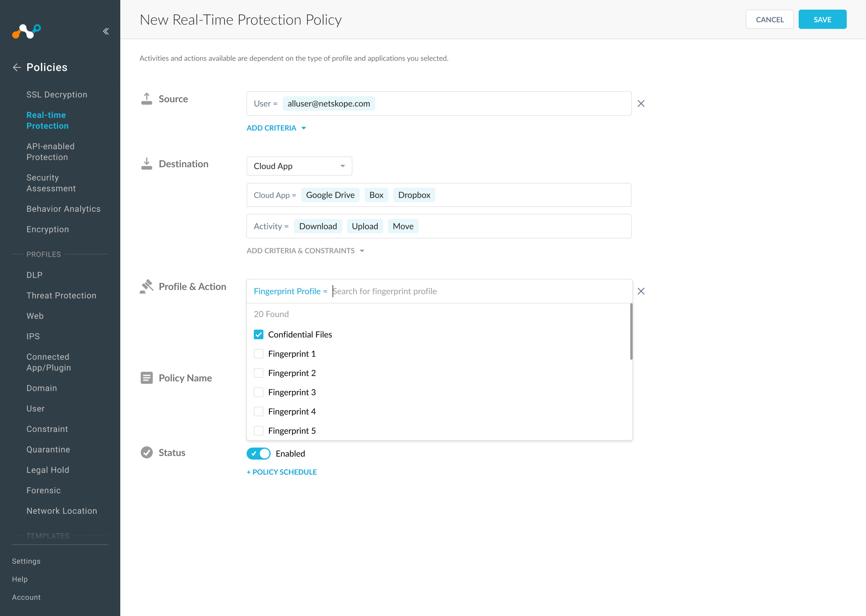
Task: Open Threat Protection profiles menu item
Action: [x=61, y=296]
